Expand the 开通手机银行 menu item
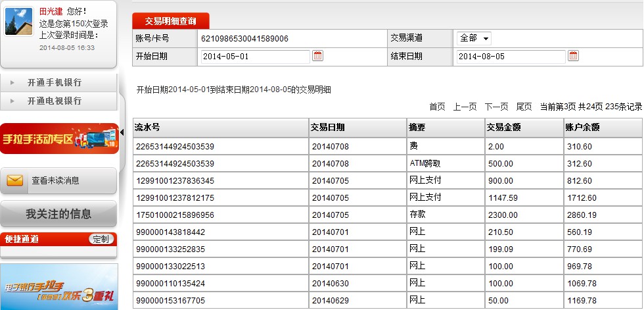 58,82
